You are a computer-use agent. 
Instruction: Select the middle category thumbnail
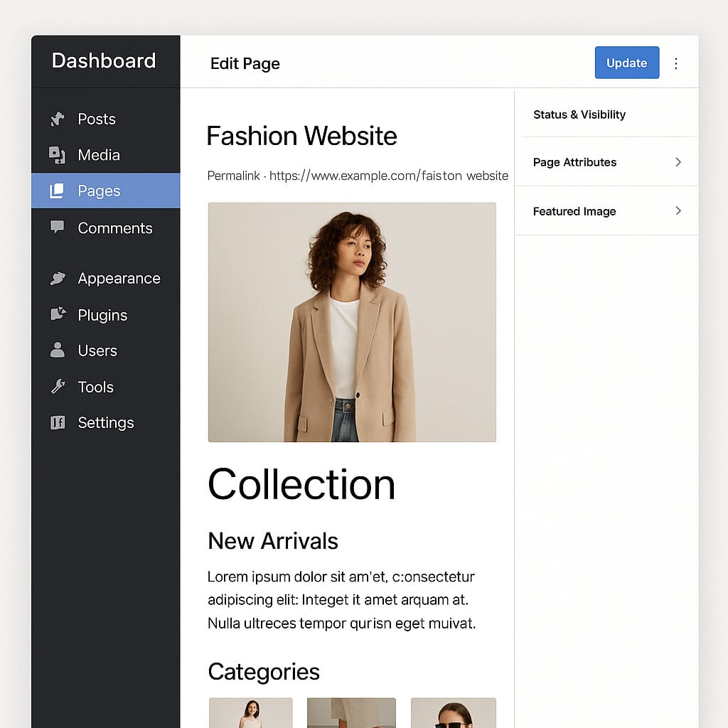pyautogui.click(x=351, y=712)
